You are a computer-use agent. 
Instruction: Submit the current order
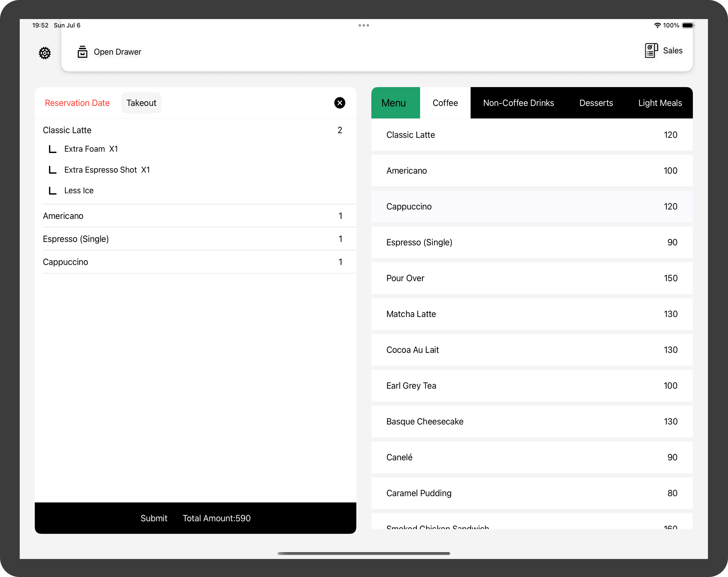154,518
